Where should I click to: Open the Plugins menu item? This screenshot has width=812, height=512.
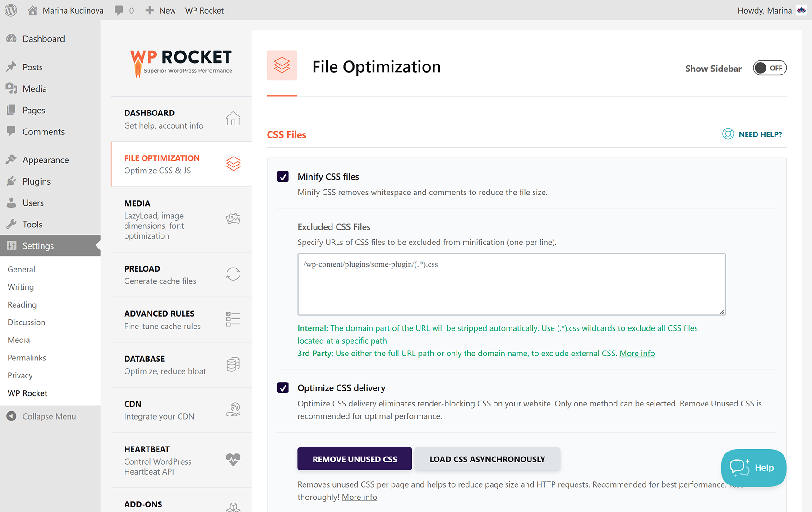tap(37, 181)
